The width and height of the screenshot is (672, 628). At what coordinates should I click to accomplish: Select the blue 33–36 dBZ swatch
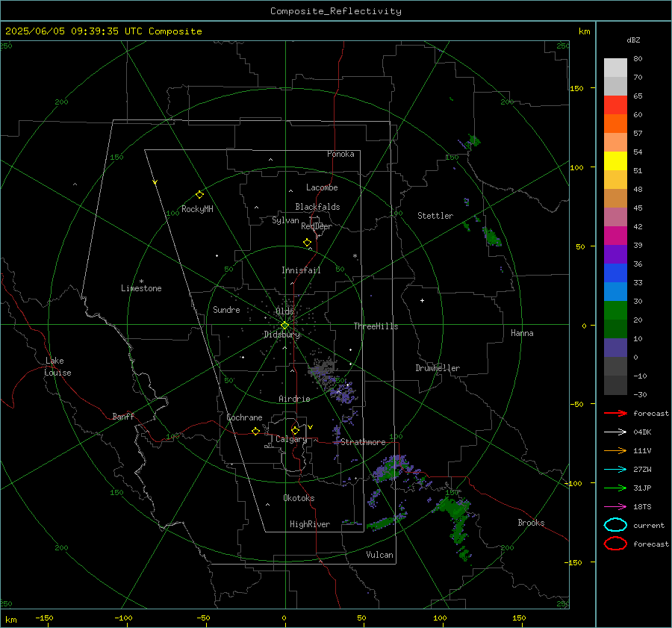pyautogui.click(x=615, y=273)
